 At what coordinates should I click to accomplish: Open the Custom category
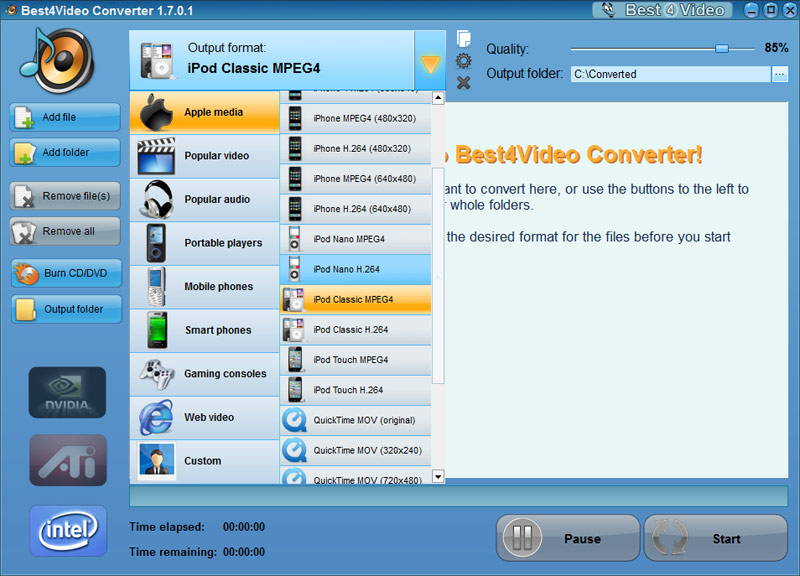tap(205, 461)
